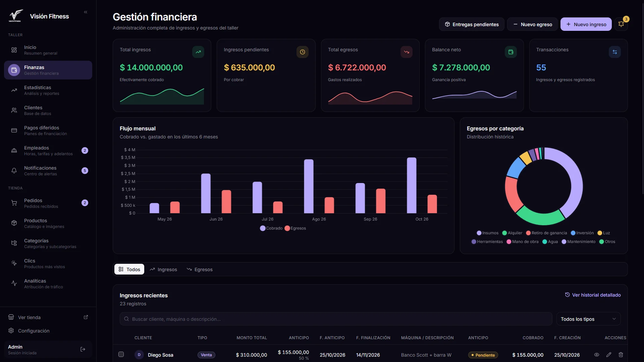Screen dimensions: 644x362
Task: Click the downward trend icon on Total egresos
Action: pos(407,52)
